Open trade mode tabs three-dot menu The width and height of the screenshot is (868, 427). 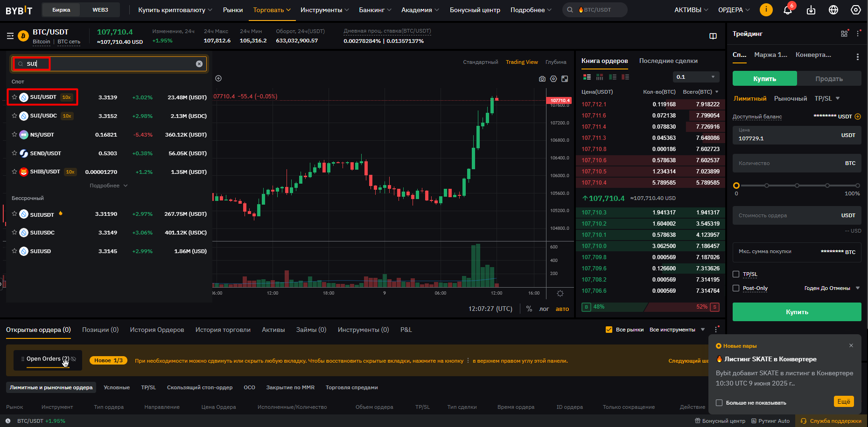coord(857,56)
